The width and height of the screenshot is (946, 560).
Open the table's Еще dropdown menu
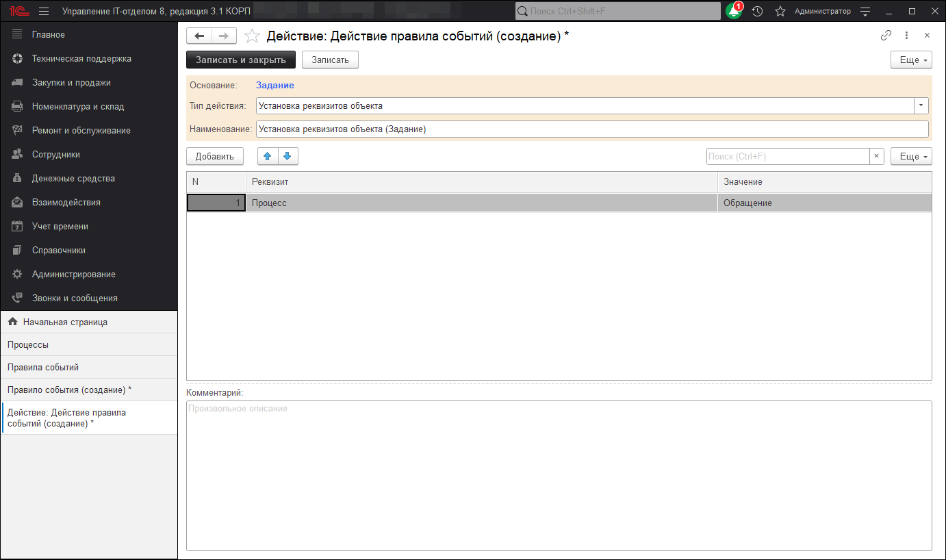[910, 157]
